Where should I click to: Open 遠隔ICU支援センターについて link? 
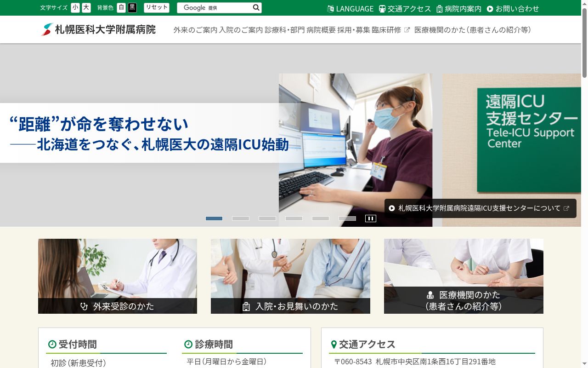[x=480, y=208]
